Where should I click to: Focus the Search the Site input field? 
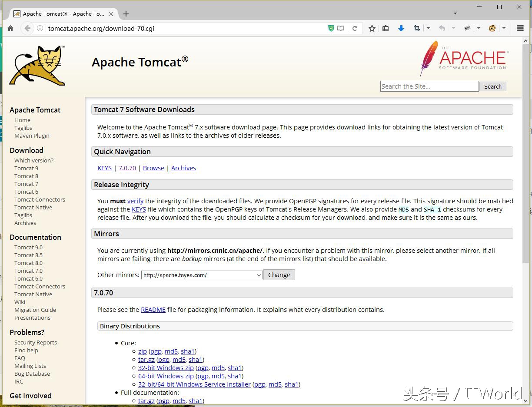(429, 86)
